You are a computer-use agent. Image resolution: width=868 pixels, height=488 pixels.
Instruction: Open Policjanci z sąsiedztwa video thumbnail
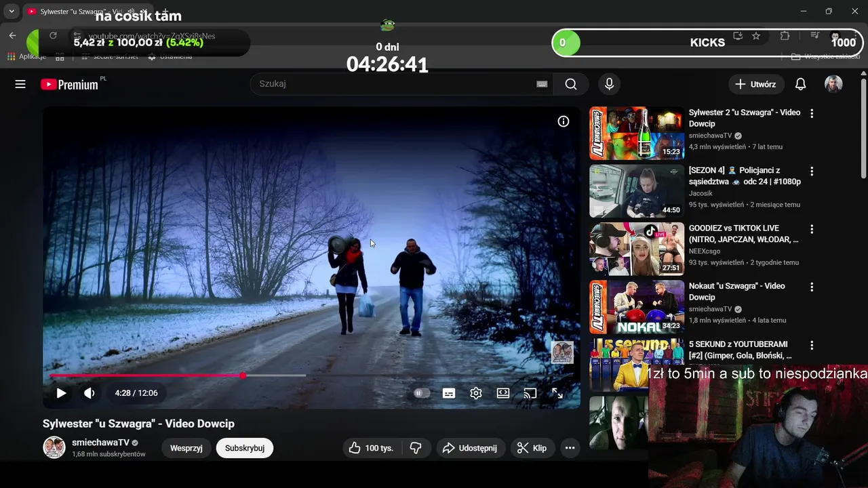(x=637, y=191)
